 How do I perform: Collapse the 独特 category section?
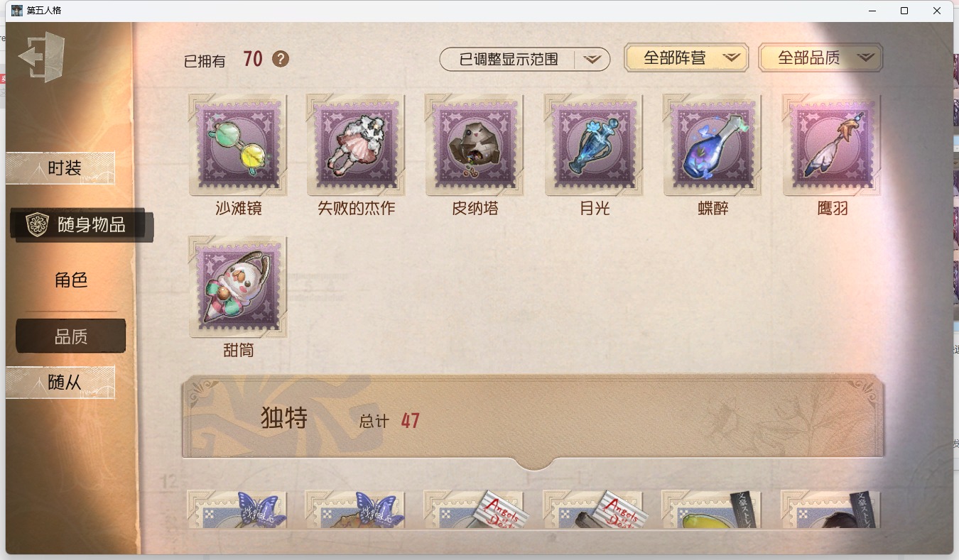click(533, 420)
